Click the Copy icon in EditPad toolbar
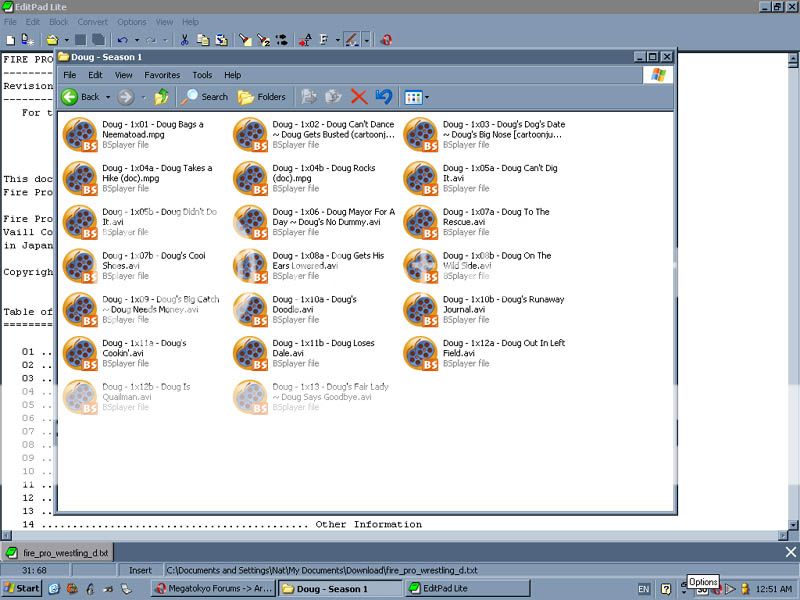800x600 pixels. 203,40
